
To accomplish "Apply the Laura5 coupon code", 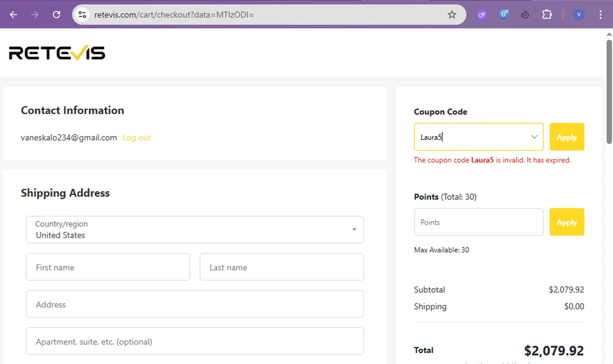I will pos(567,137).
